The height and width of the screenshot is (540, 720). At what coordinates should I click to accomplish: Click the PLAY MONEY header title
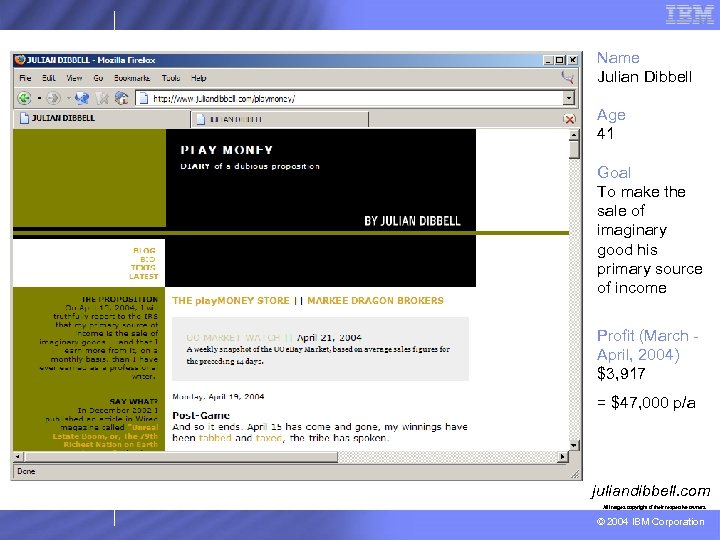(x=226, y=150)
